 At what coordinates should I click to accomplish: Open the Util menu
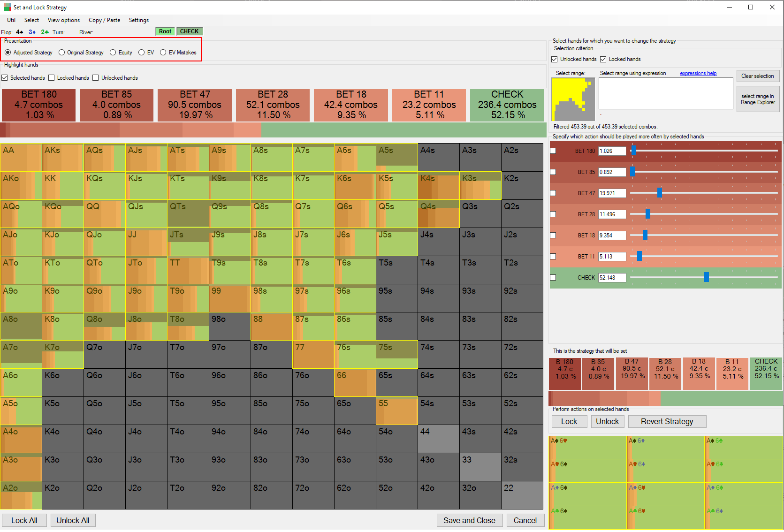[11, 20]
